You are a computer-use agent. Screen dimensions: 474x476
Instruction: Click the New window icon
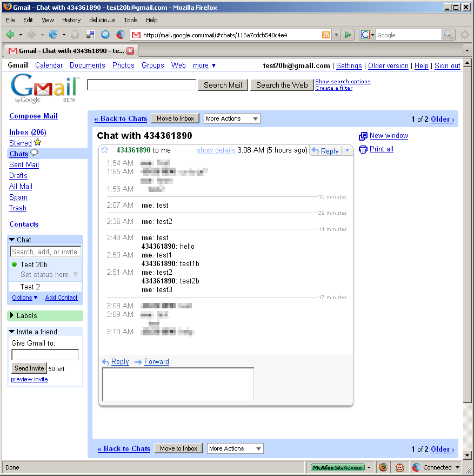coord(363,136)
